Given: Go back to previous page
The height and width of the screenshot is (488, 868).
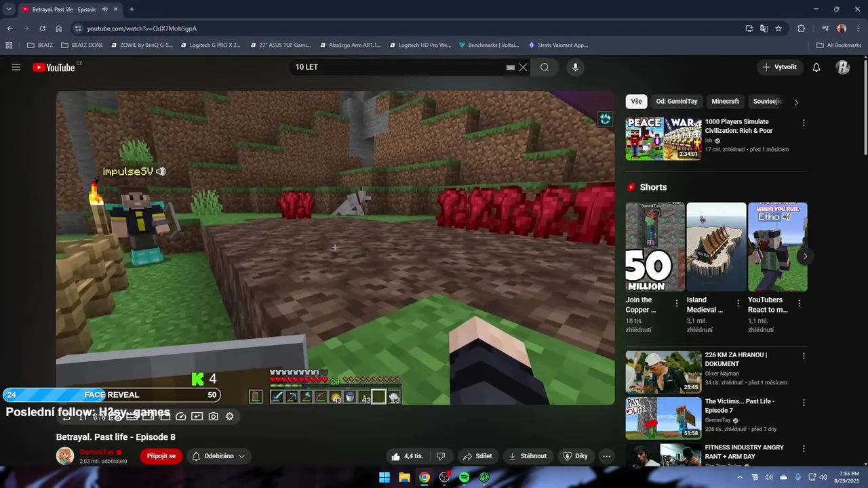Looking at the screenshot, I should 9,28.
